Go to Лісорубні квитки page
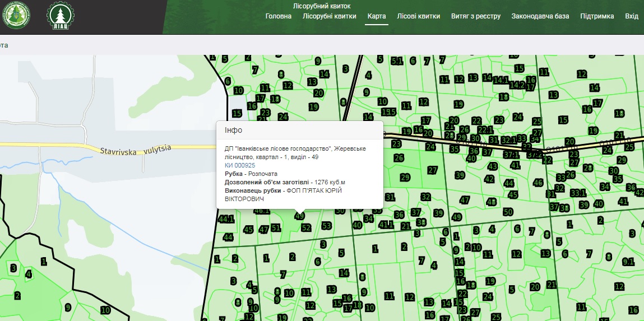 (329, 16)
